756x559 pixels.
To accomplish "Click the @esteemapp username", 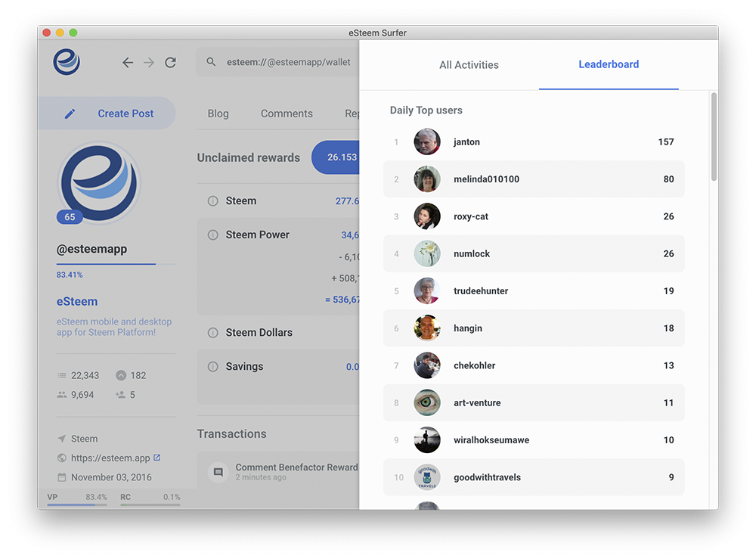I will 91,249.
